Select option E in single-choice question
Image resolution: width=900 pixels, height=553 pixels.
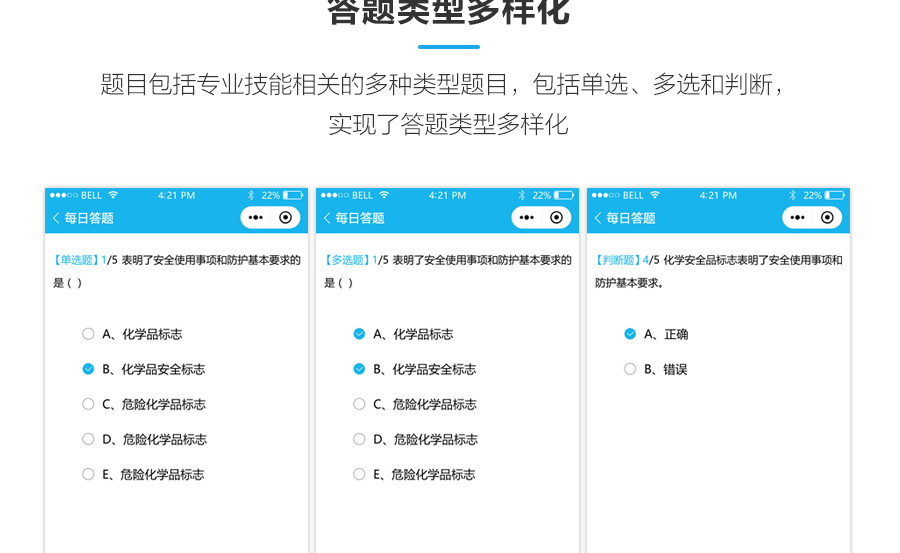coord(88,474)
